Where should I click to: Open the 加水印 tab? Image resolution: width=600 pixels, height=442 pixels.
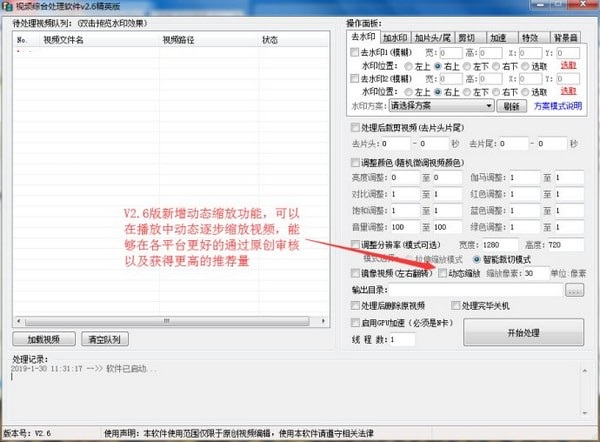coord(395,38)
